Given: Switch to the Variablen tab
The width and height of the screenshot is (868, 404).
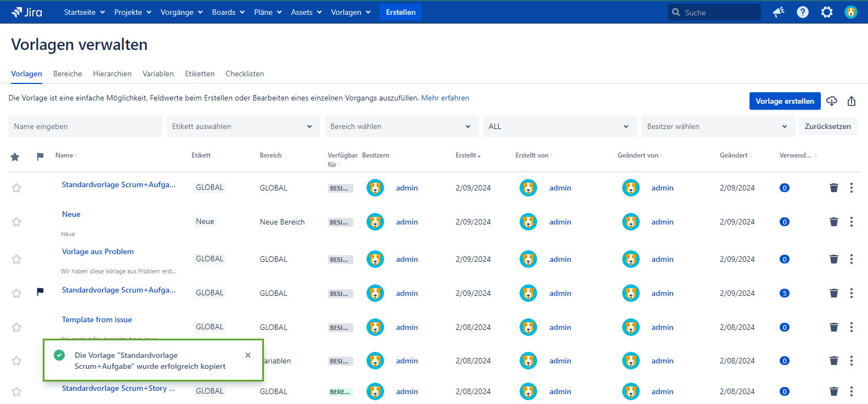Looking at the screenshot, I should (158, 74).
